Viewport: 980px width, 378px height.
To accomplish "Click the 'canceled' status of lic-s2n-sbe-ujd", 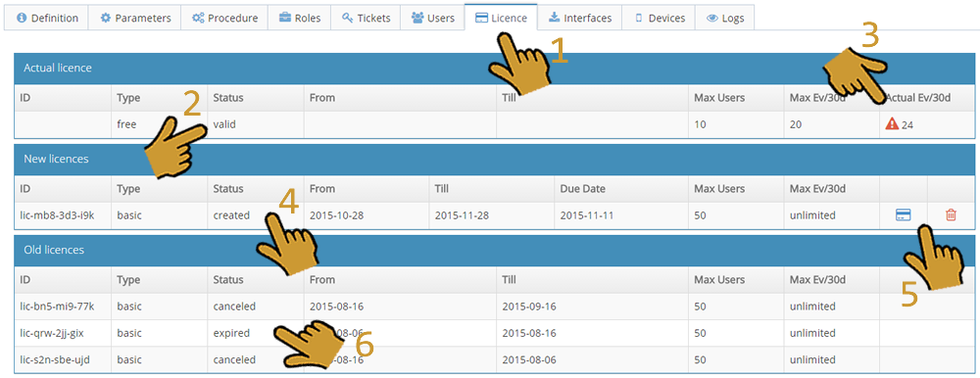I will (234, 359).
